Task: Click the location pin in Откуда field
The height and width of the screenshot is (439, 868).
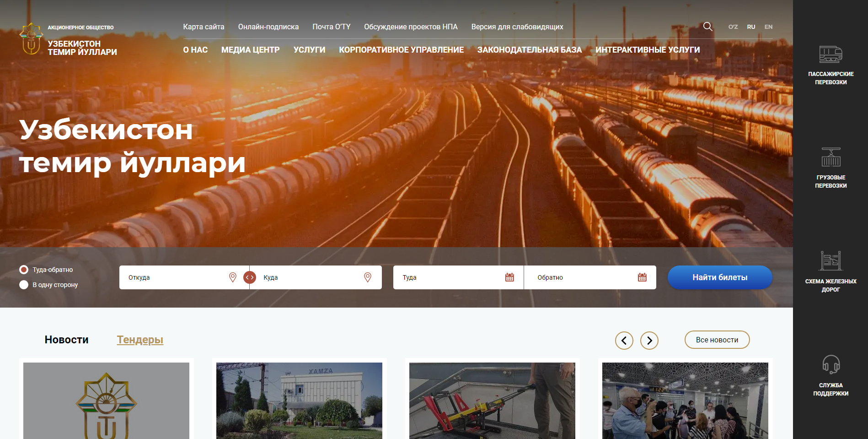Action: tap(233, 277)
